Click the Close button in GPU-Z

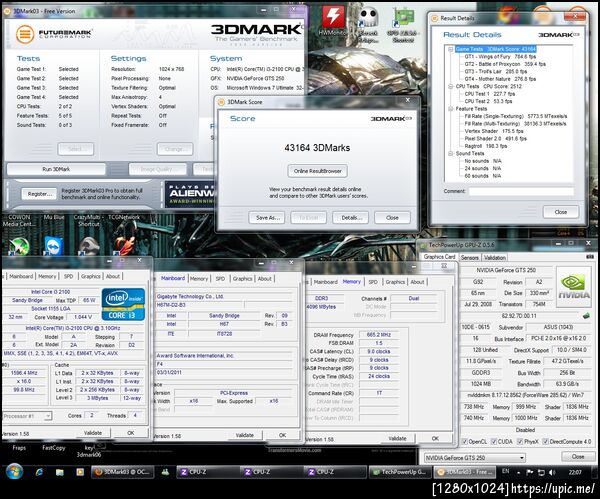click(x=578, y=457)
